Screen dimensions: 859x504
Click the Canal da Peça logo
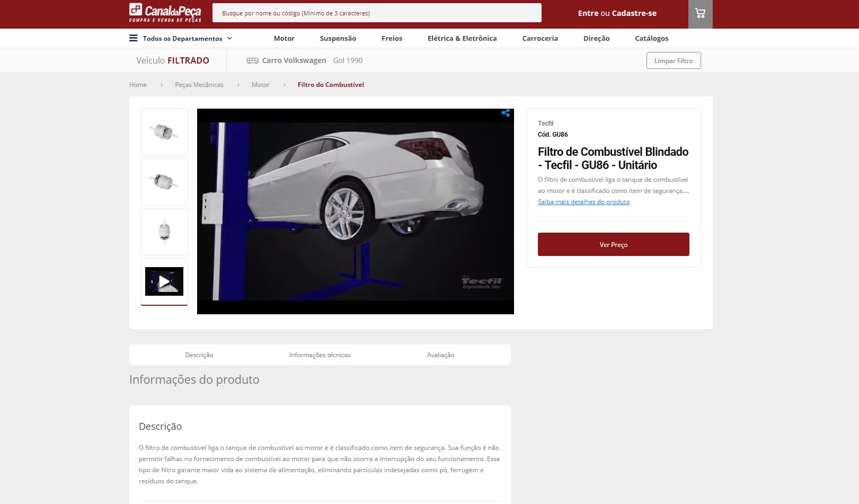coord(165,13)
